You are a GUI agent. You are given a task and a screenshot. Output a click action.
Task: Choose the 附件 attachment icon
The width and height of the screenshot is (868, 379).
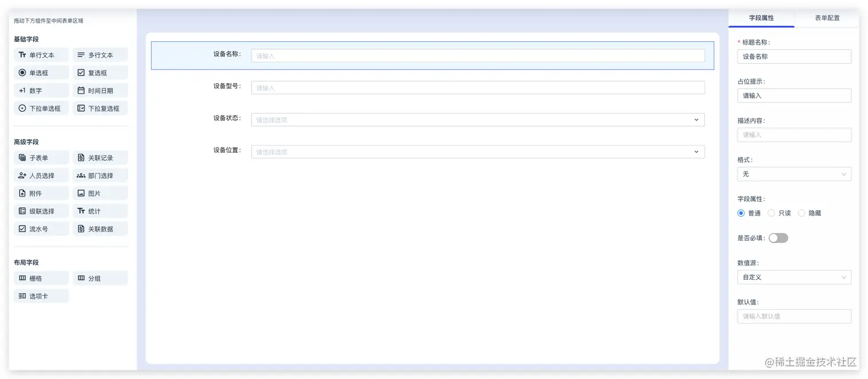pos(22,193)
